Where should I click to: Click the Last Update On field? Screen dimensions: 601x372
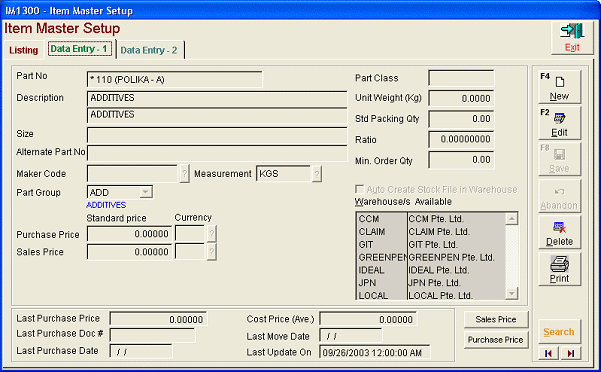374,352
